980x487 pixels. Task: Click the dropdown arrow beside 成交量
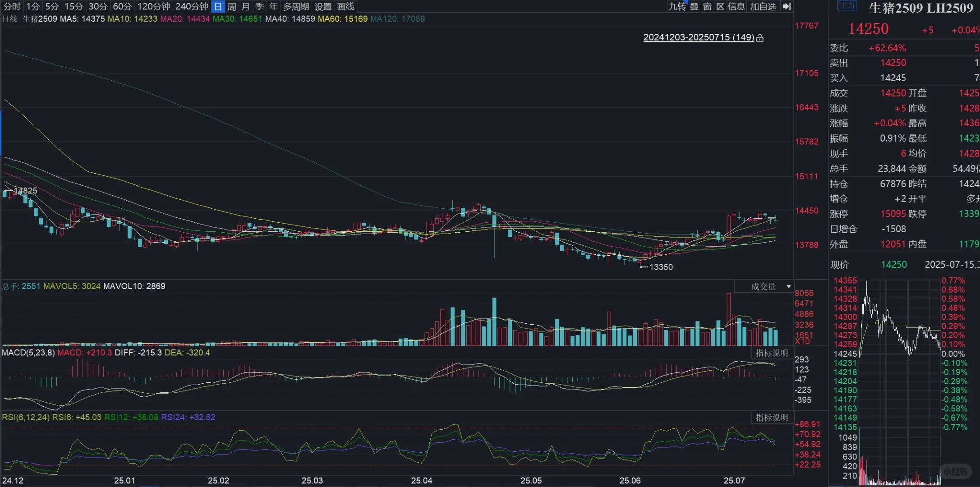tap(788, 286)
